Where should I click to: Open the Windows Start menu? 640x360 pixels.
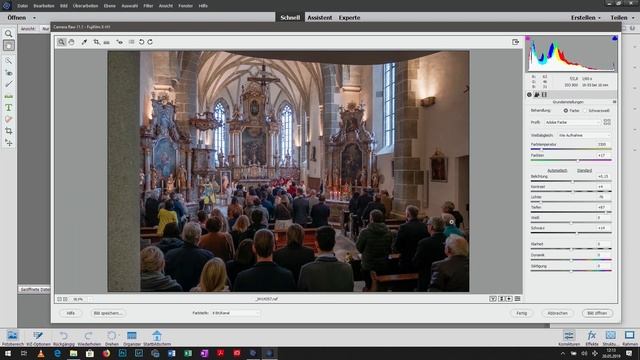click(7, 353)
